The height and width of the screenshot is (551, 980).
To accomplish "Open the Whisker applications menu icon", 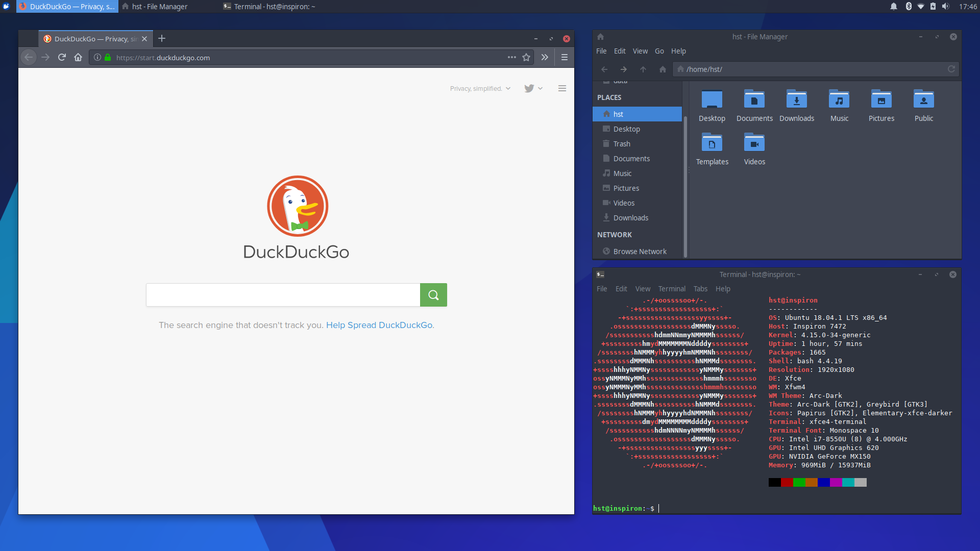I will tap(6, 6).
